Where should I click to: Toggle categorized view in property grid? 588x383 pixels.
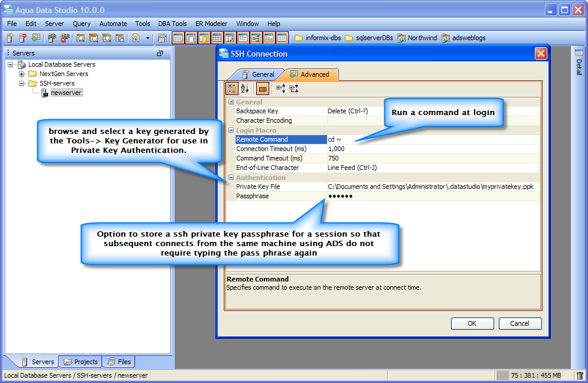pyautogui.click(x=232, y=89)
